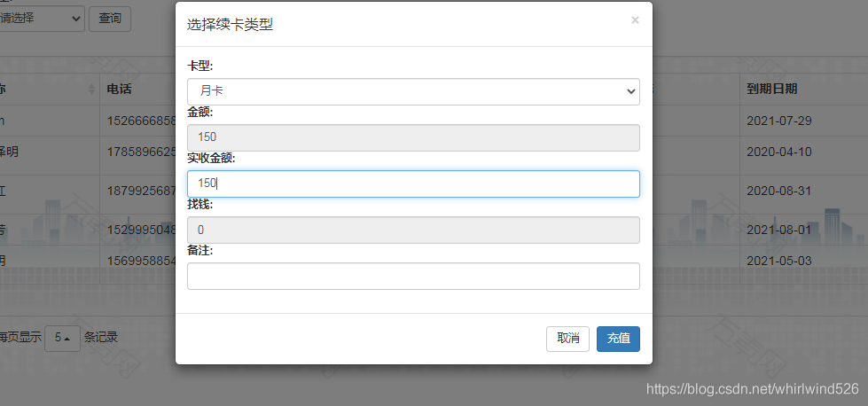The image size is (868, 406).
Task: Sort by the 到期日期 column header
Action: 771,90
